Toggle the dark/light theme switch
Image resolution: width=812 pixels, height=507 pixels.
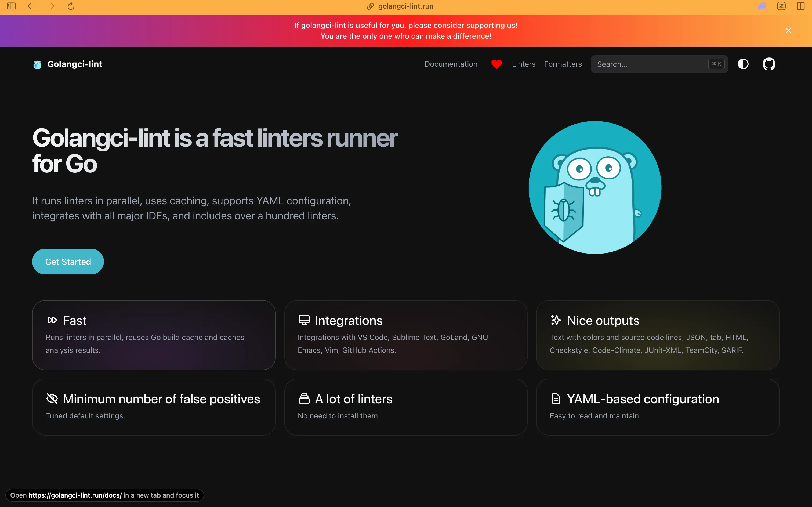click(x=743, y=64)
